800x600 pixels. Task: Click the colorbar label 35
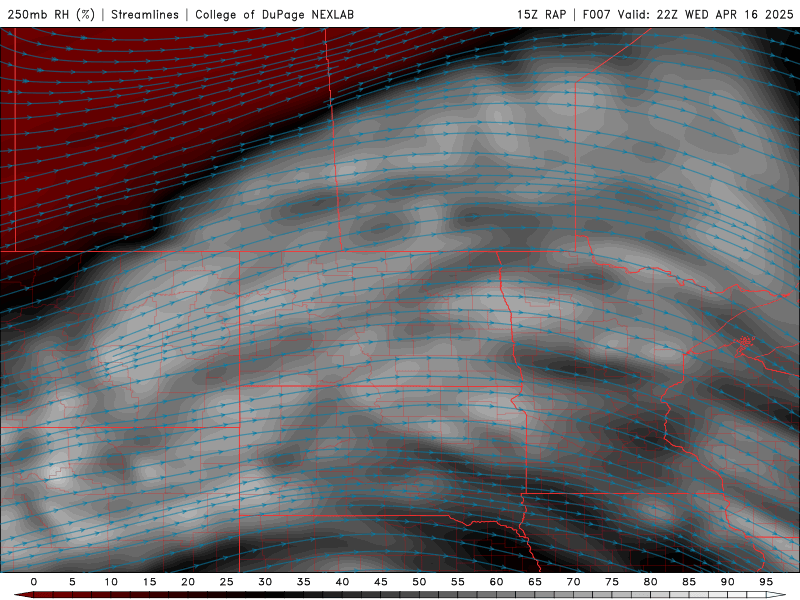(x=304, y=582)
